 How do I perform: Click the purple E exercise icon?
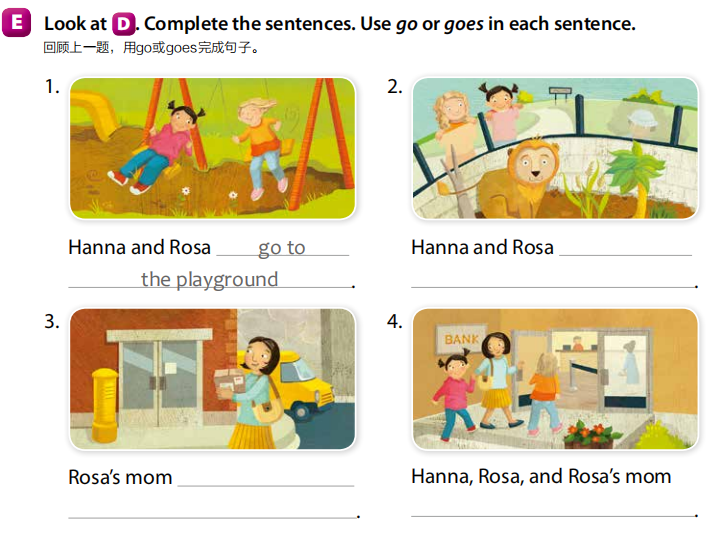(16, 22)
